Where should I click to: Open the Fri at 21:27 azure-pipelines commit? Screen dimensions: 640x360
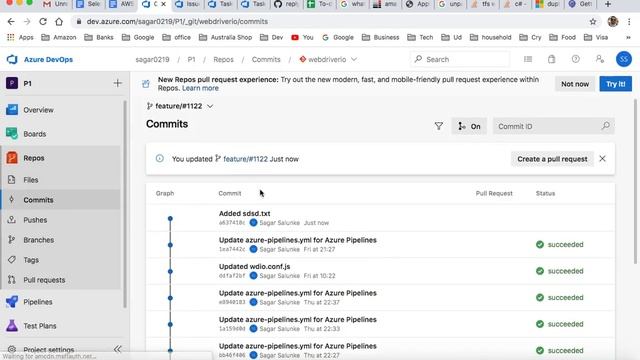coord(298,240)
